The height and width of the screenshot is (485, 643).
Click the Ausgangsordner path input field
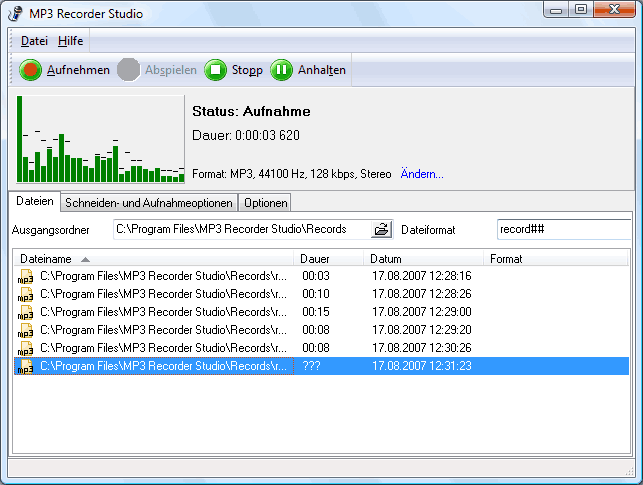tap(242, 229)
